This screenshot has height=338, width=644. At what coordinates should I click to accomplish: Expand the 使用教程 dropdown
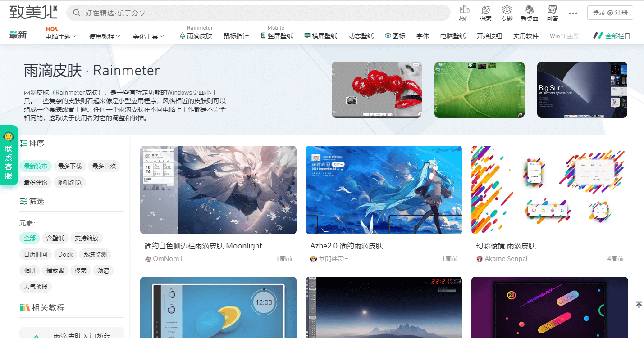click(x=105, y=36)
